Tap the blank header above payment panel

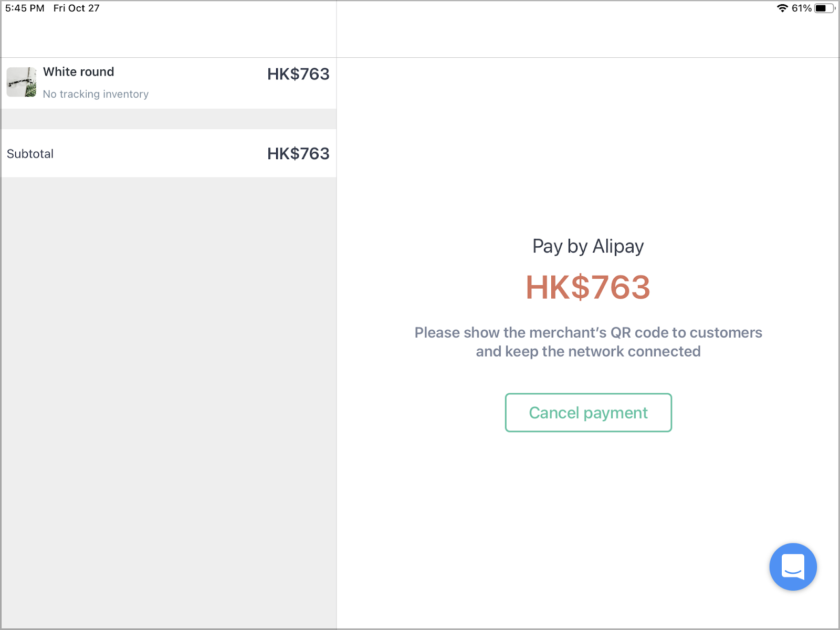(x=588, y=37)
